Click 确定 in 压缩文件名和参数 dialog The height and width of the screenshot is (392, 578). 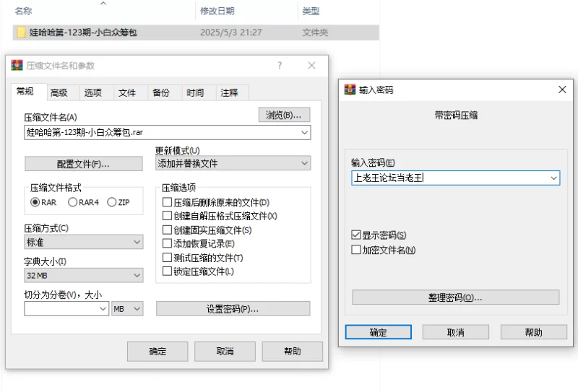tap(158, 352)
